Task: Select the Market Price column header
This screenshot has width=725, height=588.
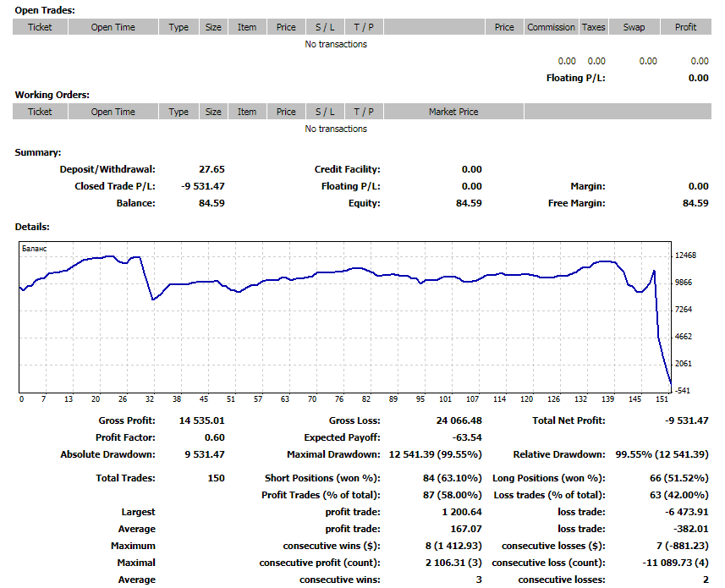Action: [453, 112]
